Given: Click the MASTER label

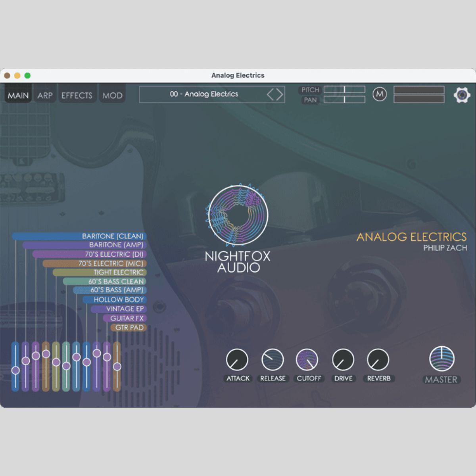Looking at the screenshot, I should coord(441,380).
